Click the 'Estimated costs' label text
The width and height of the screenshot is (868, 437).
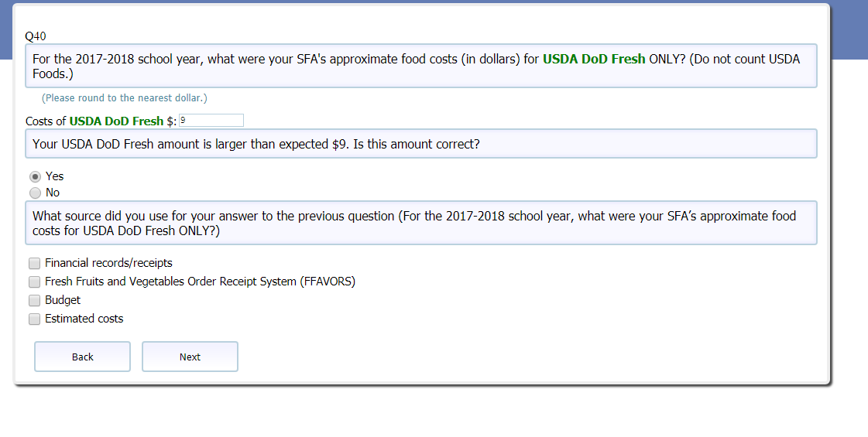click(x=84, y=319)
